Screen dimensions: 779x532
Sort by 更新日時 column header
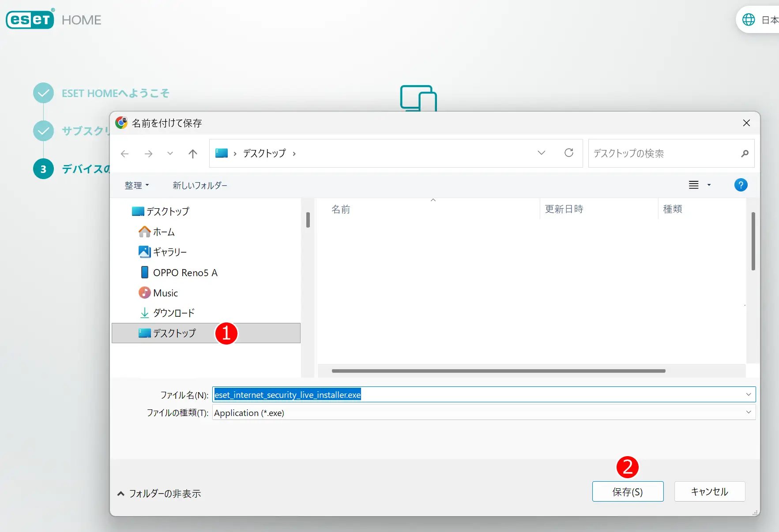click(x=564, y=209)
